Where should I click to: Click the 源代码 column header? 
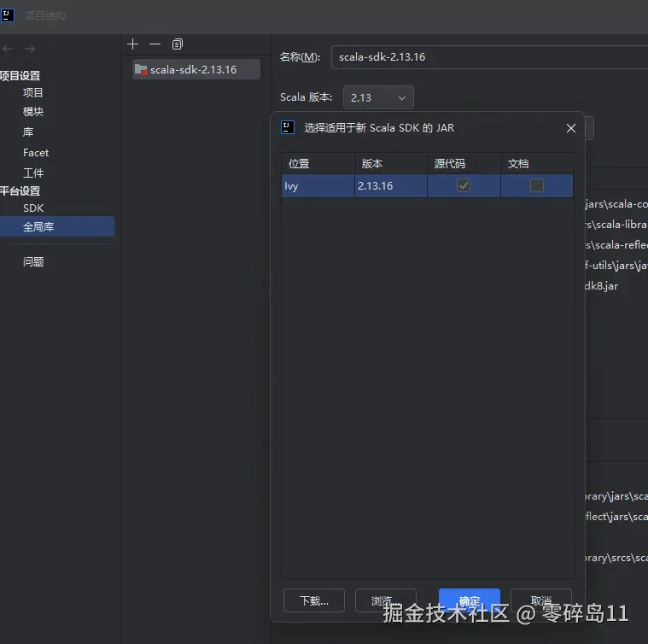464,164
